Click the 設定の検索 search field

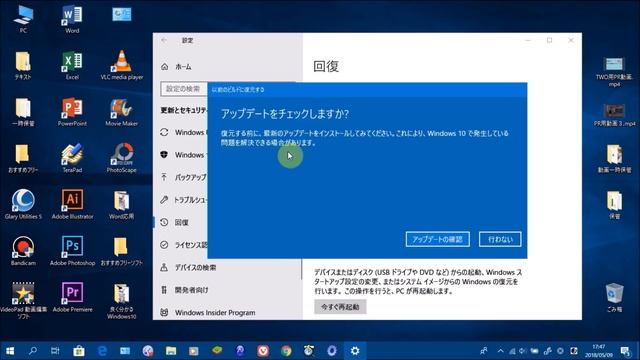tap(184, 89)
